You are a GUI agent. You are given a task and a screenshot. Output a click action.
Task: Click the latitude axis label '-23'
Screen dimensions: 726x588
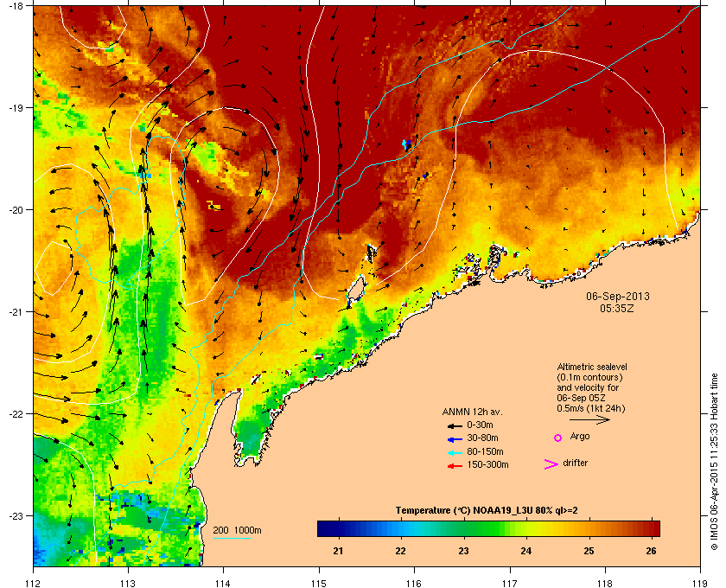(16, 515)
